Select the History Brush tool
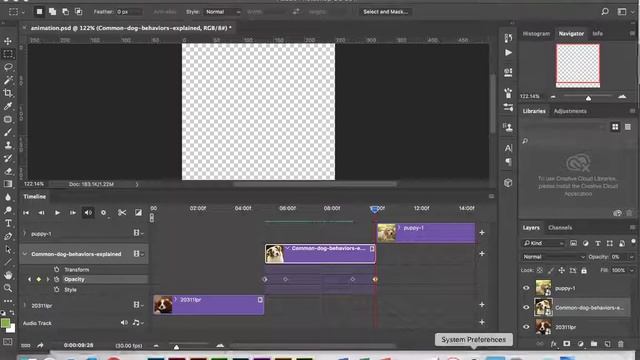 pyautogui.click(x=8, y=158)
